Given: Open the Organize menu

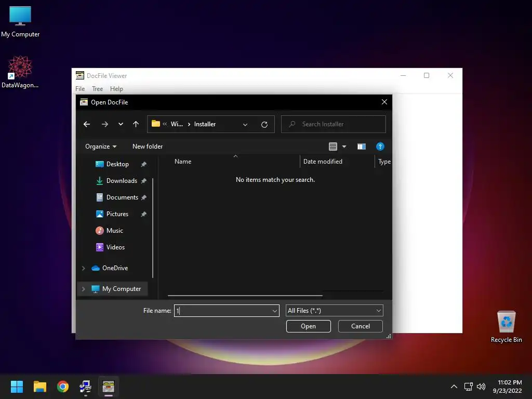Looking at the screenshot, I should coord(101,147).
